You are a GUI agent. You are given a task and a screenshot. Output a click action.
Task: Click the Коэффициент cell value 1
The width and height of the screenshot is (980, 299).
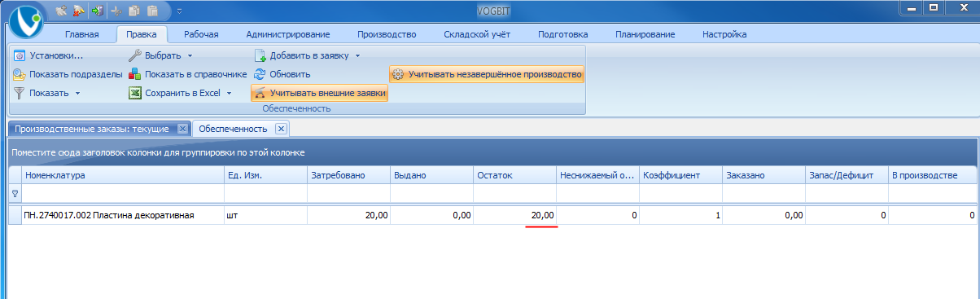coord(680,215)
